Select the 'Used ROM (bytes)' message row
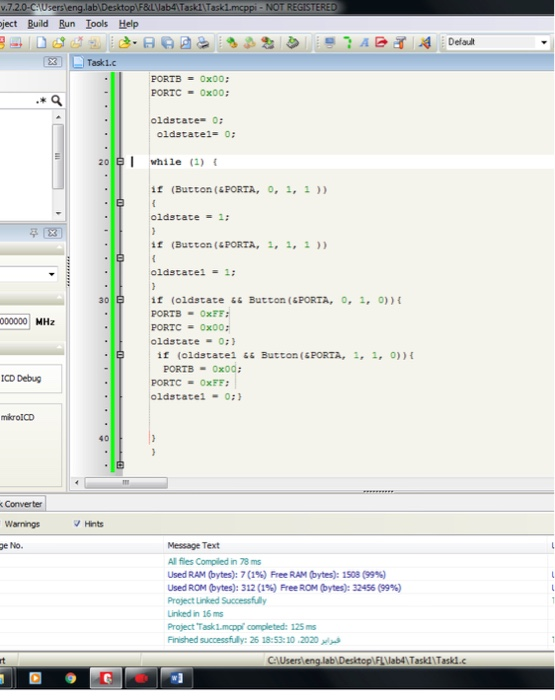The width and height of the screenshot is (555, 700). (x=284, y=588)
